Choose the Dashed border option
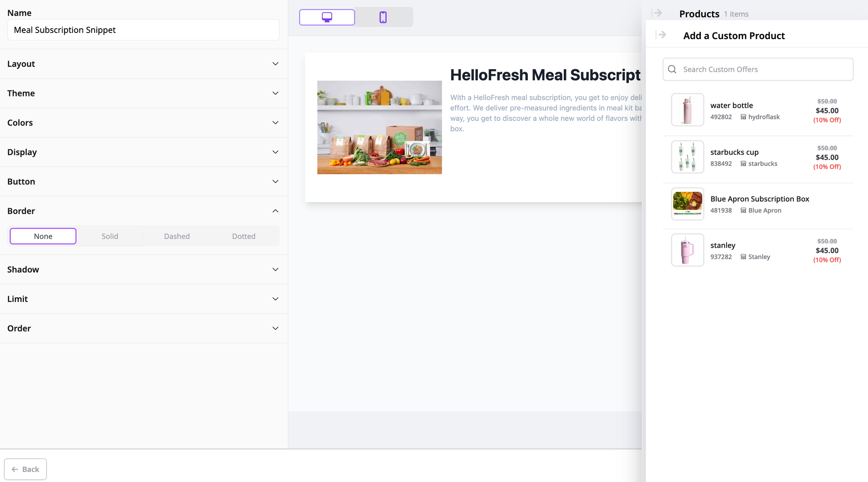Image resolution: width=868 pixels, height=482 pixels. click(x=177, y=236)
